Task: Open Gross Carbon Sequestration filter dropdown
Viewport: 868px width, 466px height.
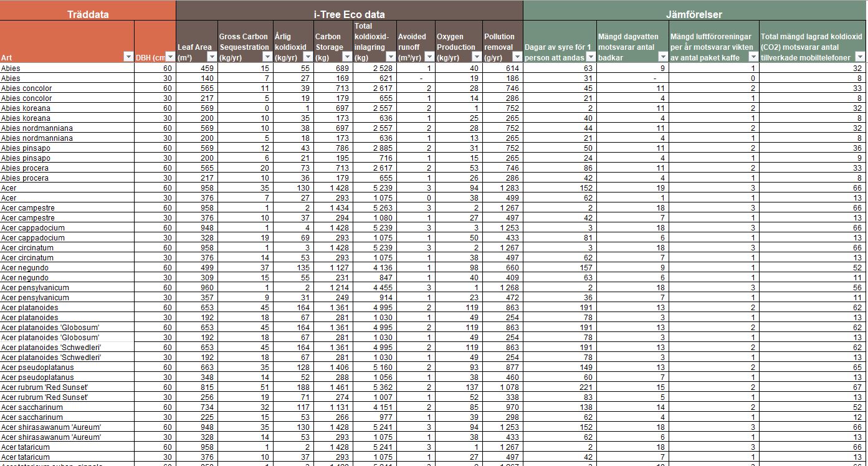Action: pyautogui.click(x=267, y=57)
